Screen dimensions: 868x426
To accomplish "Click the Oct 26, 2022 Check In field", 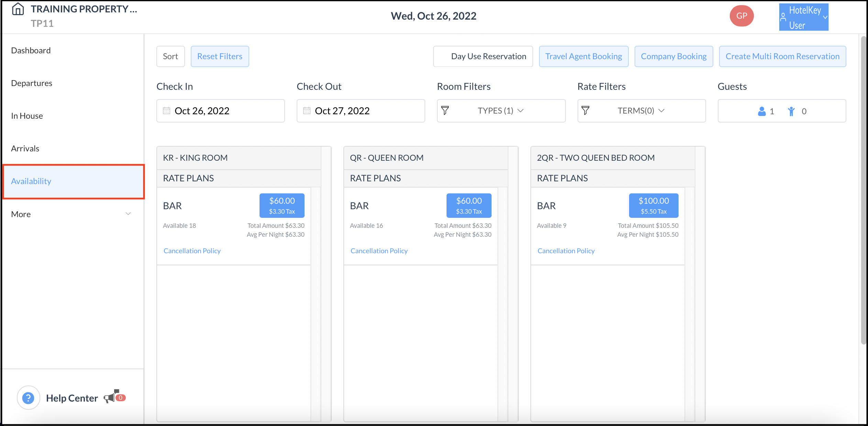I will [220, 110].
